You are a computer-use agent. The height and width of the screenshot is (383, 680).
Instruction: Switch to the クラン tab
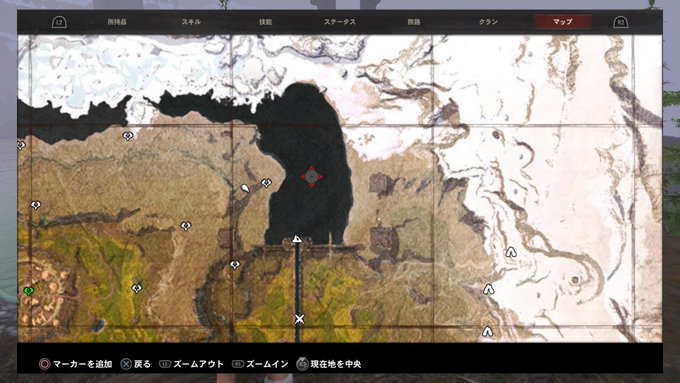click(x=488, y=22)
